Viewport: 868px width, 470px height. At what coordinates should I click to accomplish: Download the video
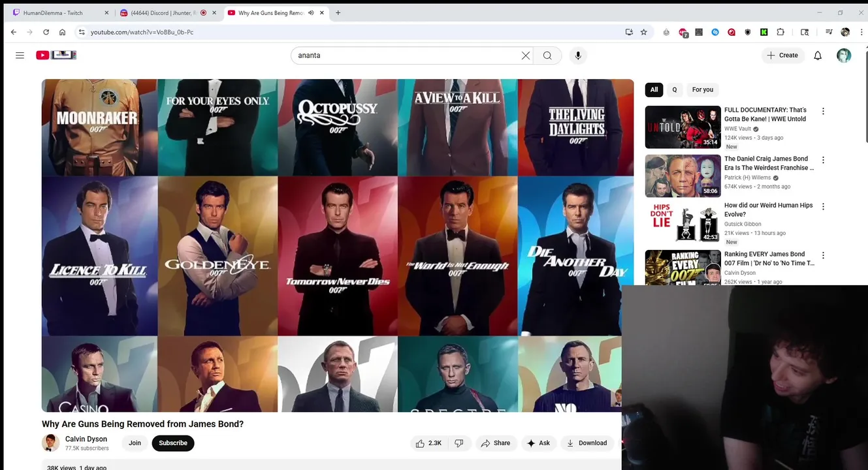click(587, 443)
